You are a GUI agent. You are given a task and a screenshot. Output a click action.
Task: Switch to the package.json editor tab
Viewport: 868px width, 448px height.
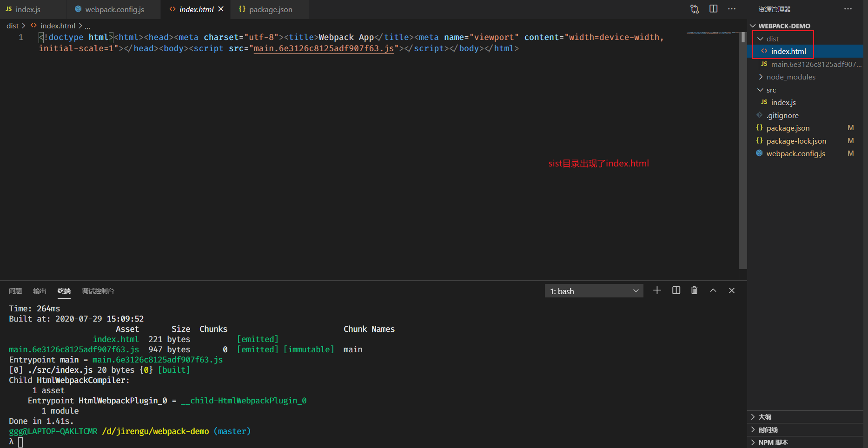click(x=265, y=9)
